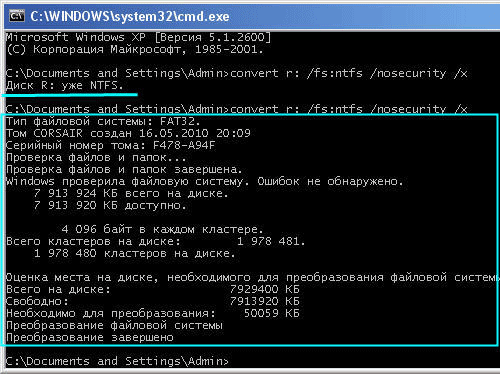Screen dimensions: 500x374
Task: Click the serial number F478-A94F
Action: click(x=184, y=145)
